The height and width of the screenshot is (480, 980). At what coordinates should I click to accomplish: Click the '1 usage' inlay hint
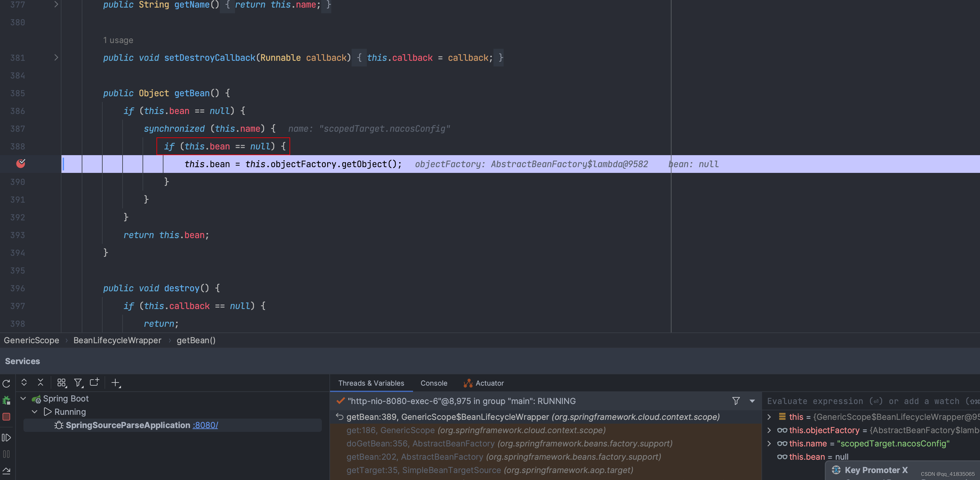118,40
